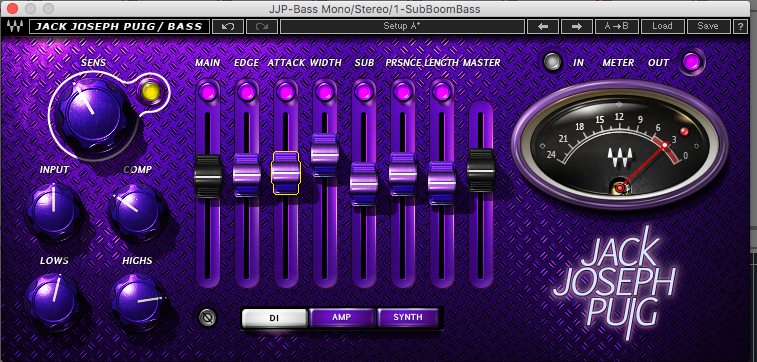Click the Load preset button

[662, 26]
